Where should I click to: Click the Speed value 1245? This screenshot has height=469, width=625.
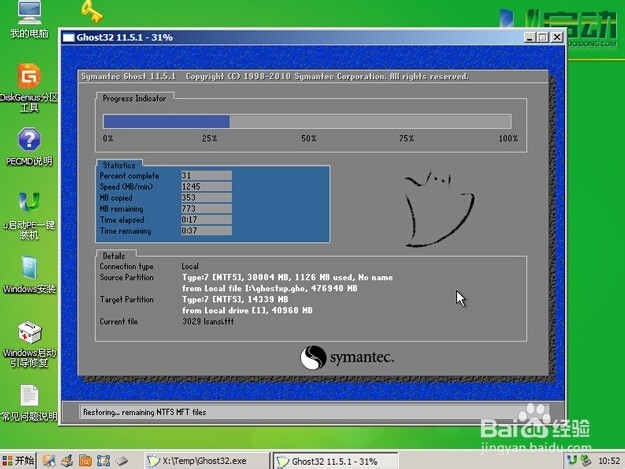click(x=206, y=186)
